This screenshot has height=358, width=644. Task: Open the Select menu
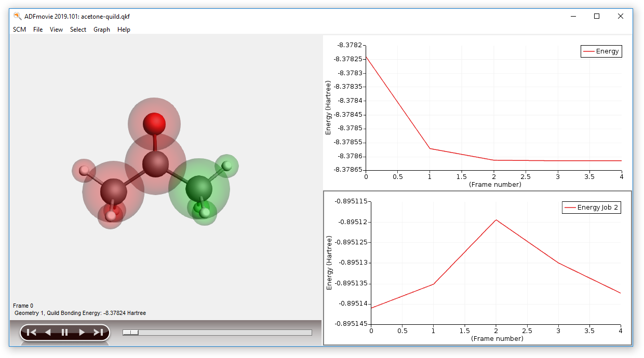[x=78, y=30]
